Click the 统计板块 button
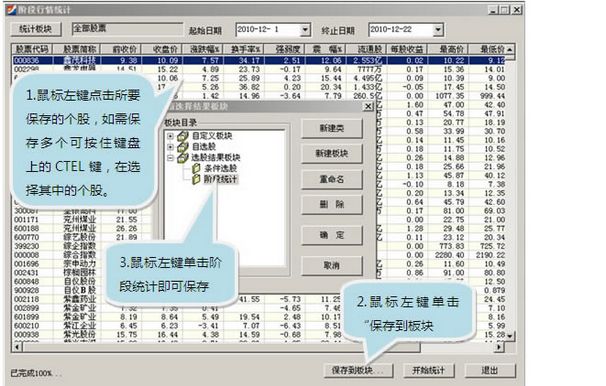The height and width of the screenshot is (386, 606). click(36, 29)
